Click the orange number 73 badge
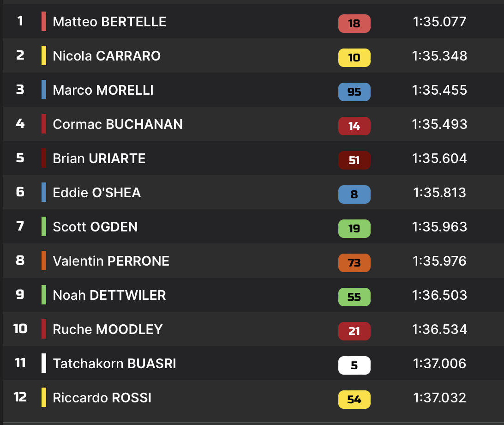 [x=354, y=263]
